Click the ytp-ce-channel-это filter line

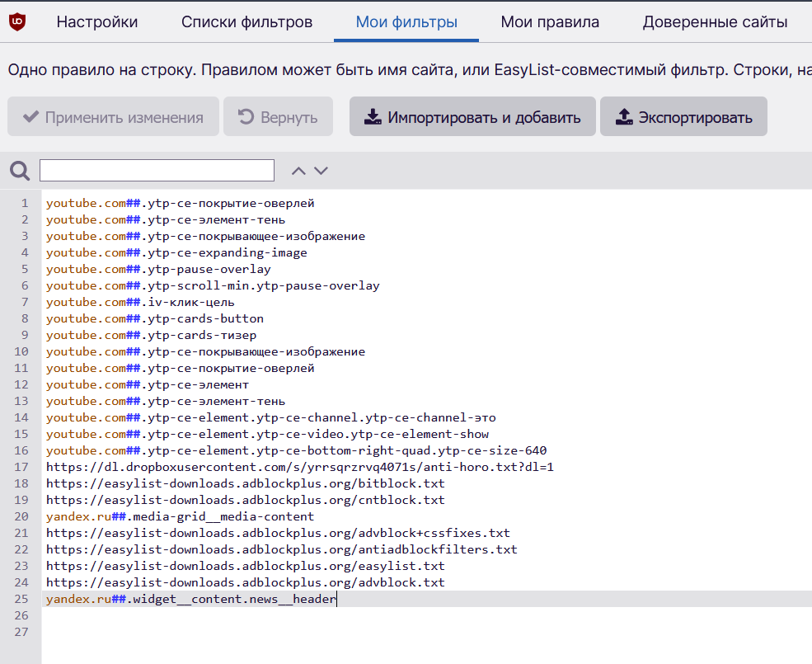271,418
